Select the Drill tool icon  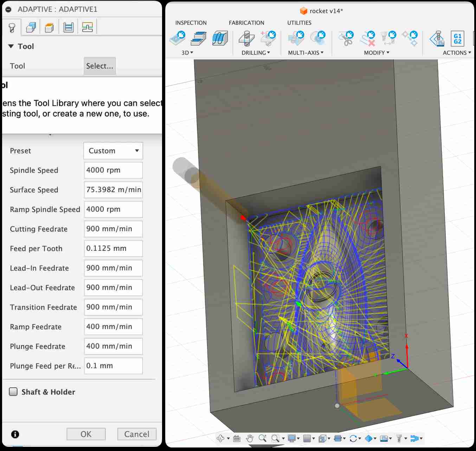pyautogui.click(x=246, y=38)
